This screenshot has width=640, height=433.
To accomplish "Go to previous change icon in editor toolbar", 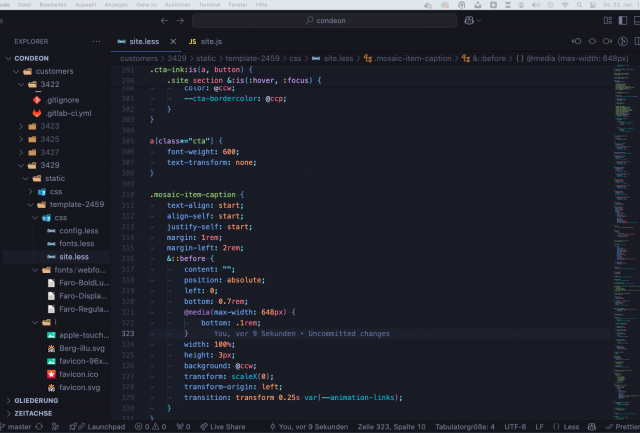I will (576, 41).
